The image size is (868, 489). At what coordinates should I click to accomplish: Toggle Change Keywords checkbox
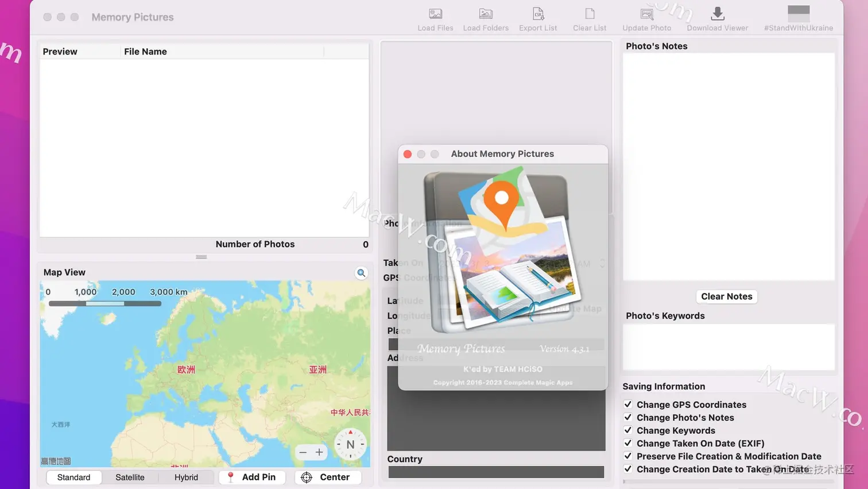tap(628, 430)
